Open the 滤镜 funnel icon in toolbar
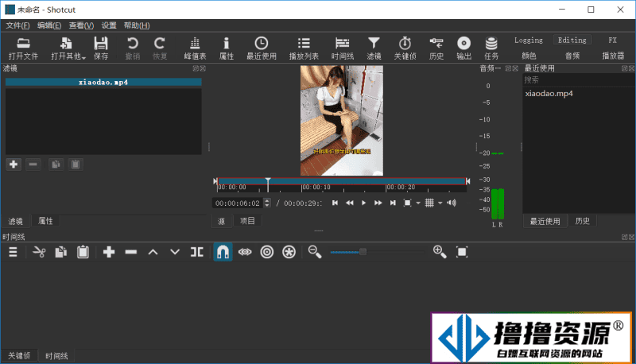The image size is (636, 364). click(x=374, y=48)
